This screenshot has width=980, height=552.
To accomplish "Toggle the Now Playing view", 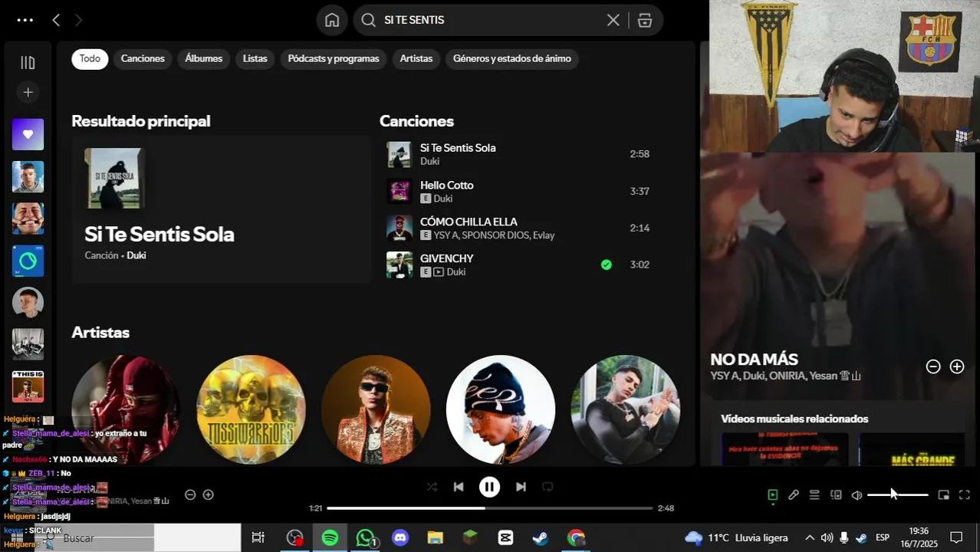I will (x=773, y=495).
